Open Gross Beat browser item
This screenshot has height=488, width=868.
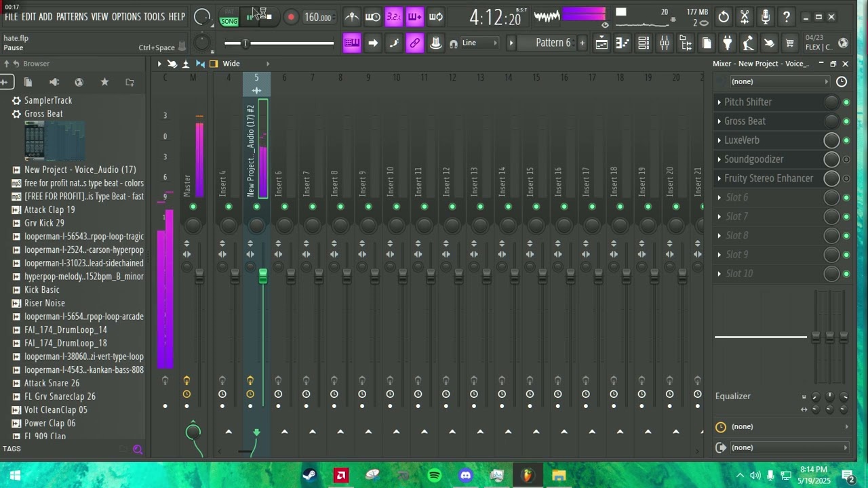tap(43, 114)
